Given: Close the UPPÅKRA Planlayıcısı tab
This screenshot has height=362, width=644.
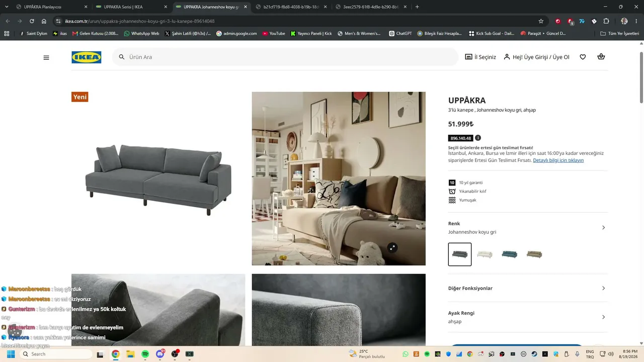Looking at the screenshot, I should pos(86,7).
